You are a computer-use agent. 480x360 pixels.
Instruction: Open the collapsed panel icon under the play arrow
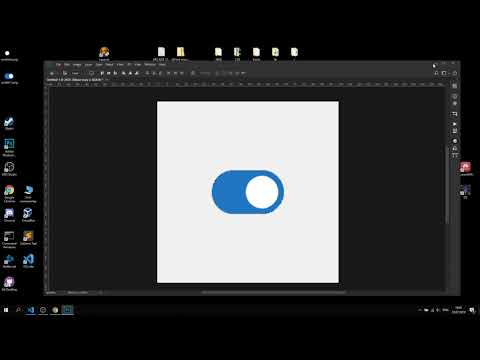455,131
